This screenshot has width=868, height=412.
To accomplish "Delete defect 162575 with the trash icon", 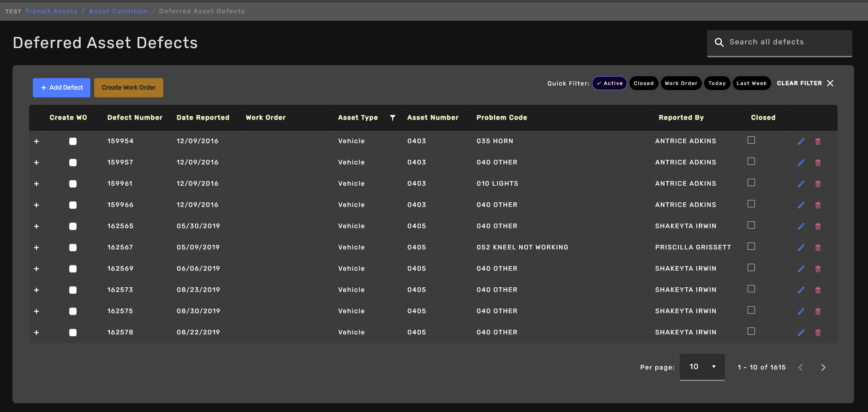I will (x=818, y=311).
